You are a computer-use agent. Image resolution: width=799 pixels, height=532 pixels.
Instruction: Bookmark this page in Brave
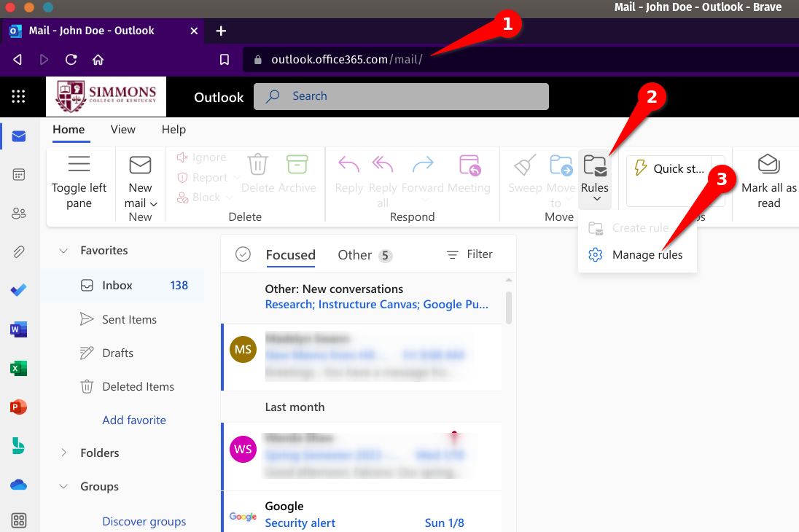(225, 60)
